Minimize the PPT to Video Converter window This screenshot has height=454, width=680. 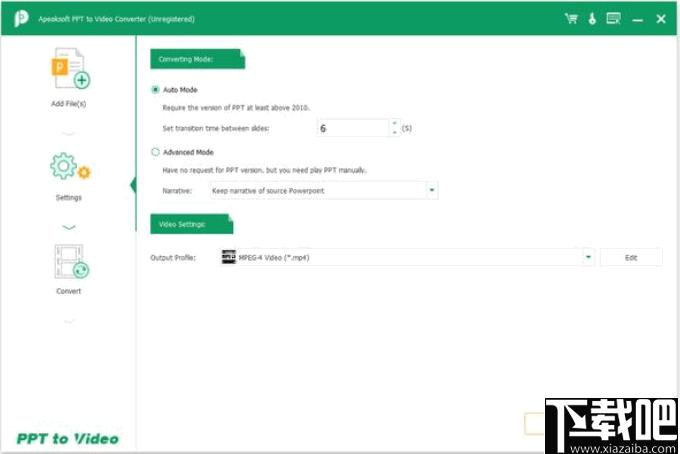638,20
